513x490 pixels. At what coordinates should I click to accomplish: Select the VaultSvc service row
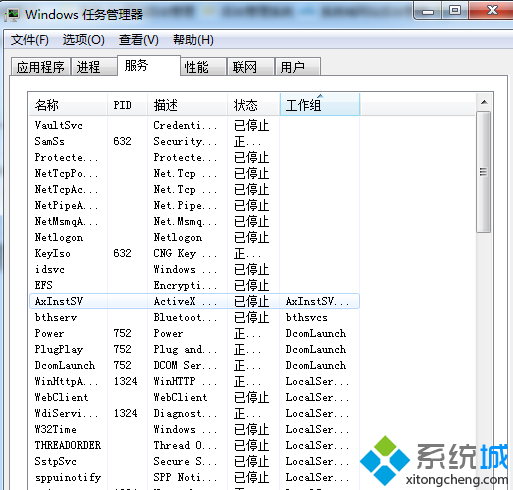[x=194, y=125]
